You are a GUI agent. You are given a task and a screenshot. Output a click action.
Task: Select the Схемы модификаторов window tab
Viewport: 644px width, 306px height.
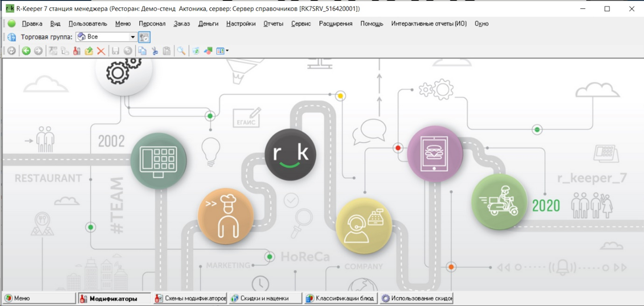190,299
